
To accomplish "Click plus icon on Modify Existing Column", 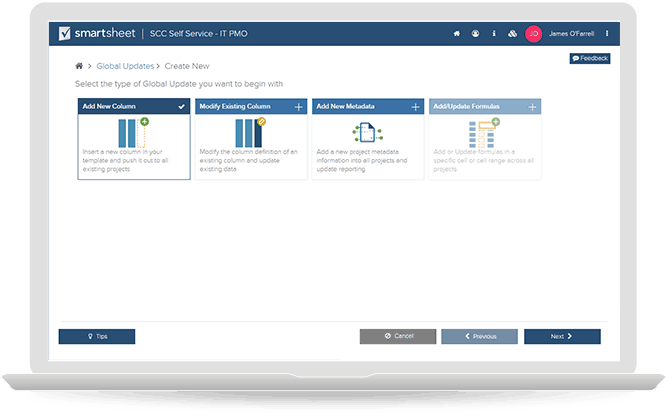I will coord(299,107).
